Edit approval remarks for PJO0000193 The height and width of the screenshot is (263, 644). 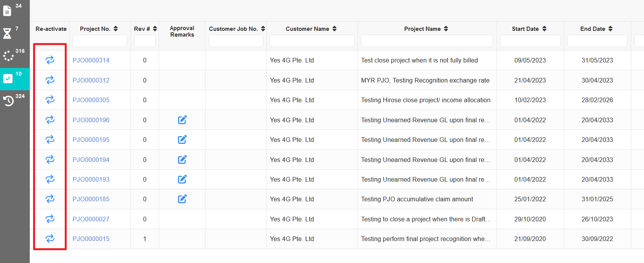point(182,179)
